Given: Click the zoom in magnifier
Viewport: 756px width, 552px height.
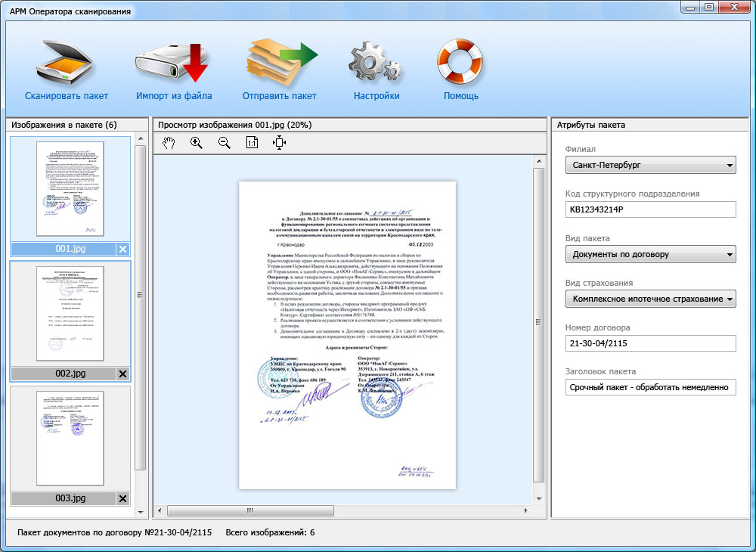Looking at the screenshot, I should tap(197, 142).
